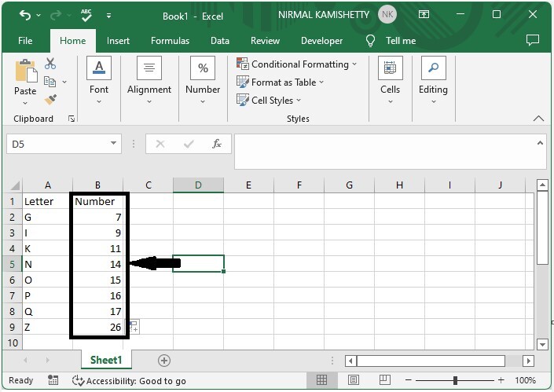
Task: Open the Cells group menu
Action: click(x=390, y=81)
